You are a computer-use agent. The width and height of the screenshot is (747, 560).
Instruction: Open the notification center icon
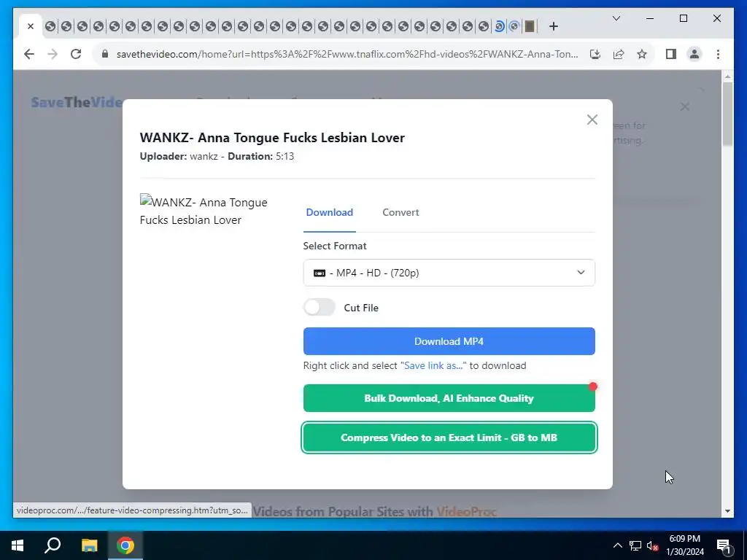[x=724, y=545]
